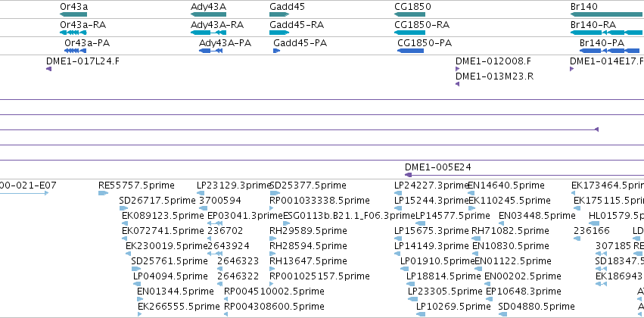Select the Br140 gene feature
644x318 pixels.
click(607, 15)
